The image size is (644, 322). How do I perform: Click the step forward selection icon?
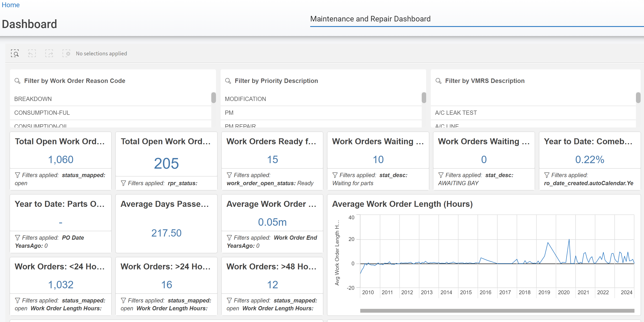[x=49, y=53]
